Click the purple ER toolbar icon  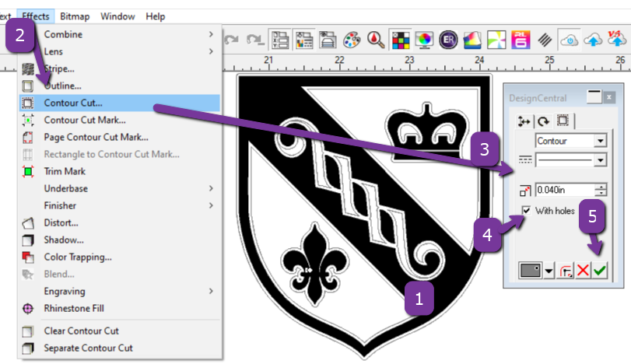447,40
